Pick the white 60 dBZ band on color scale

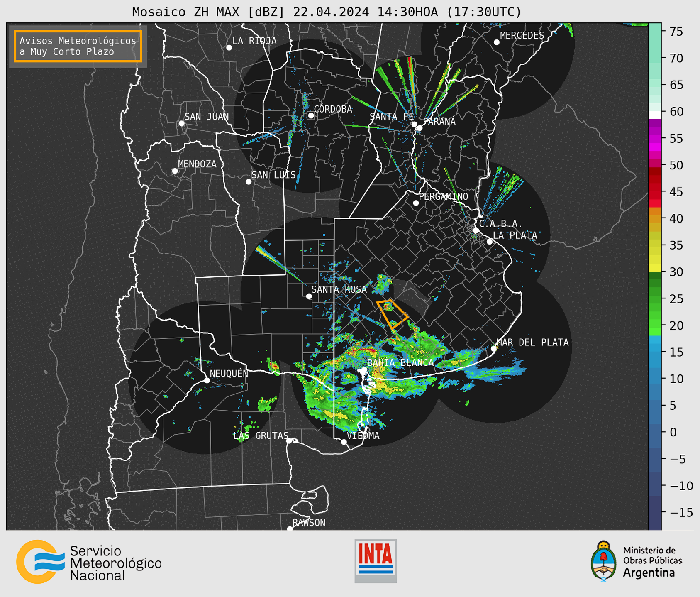(655, 115)
